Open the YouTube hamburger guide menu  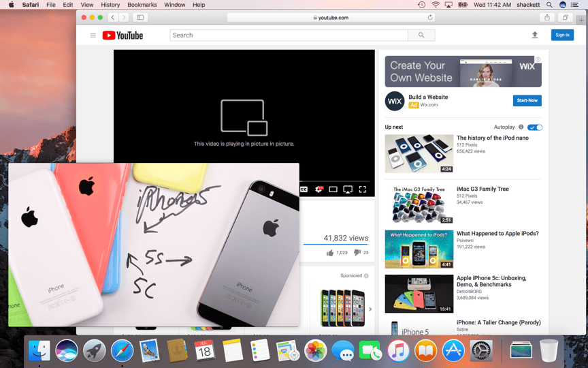93,35
